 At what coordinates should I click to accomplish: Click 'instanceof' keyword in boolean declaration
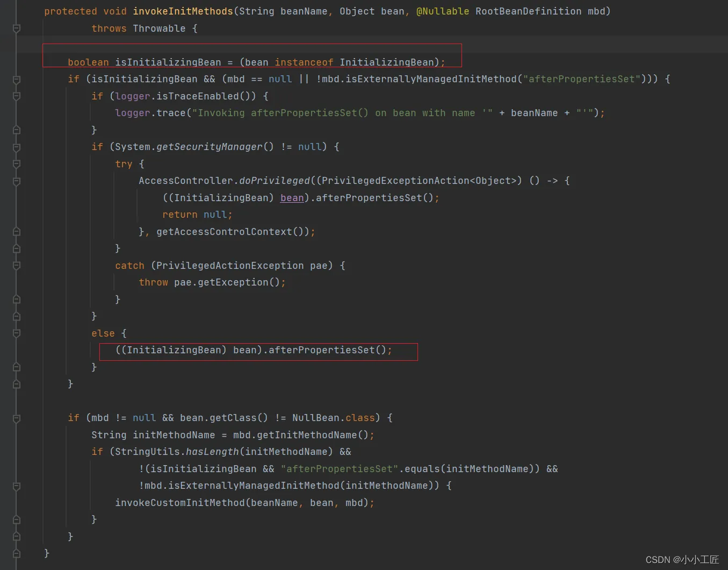click(304, 62)
